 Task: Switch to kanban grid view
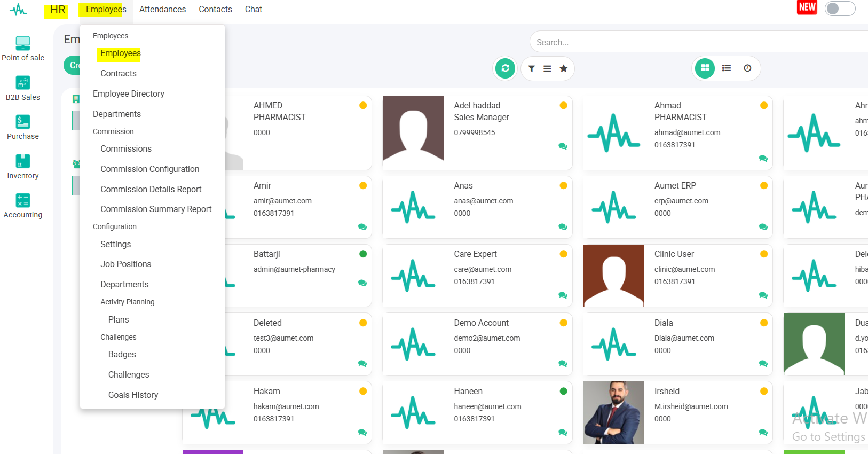point(705,68)
